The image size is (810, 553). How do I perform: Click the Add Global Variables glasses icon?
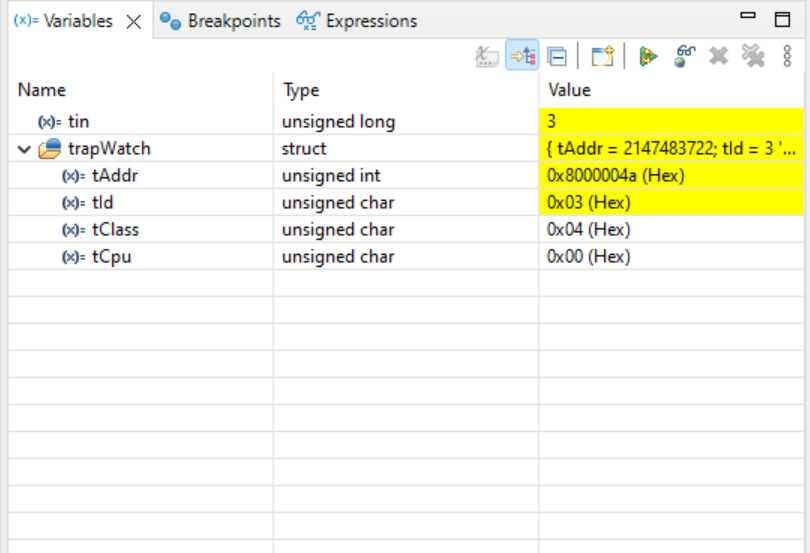click(x=684, y=56)
